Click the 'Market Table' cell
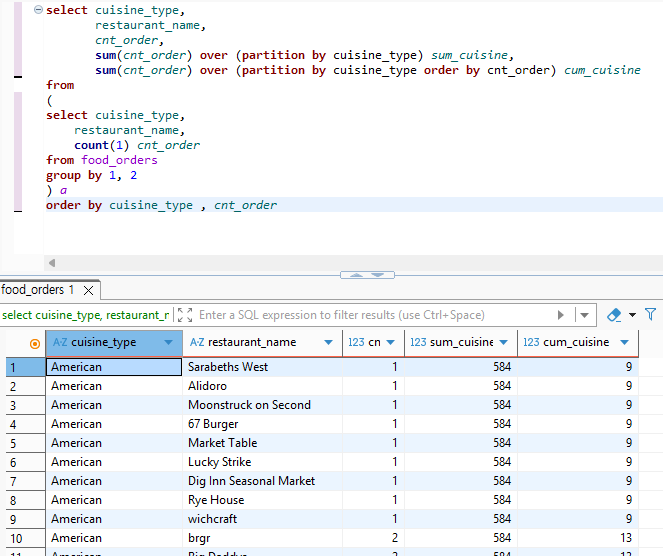 pos(262,443)
